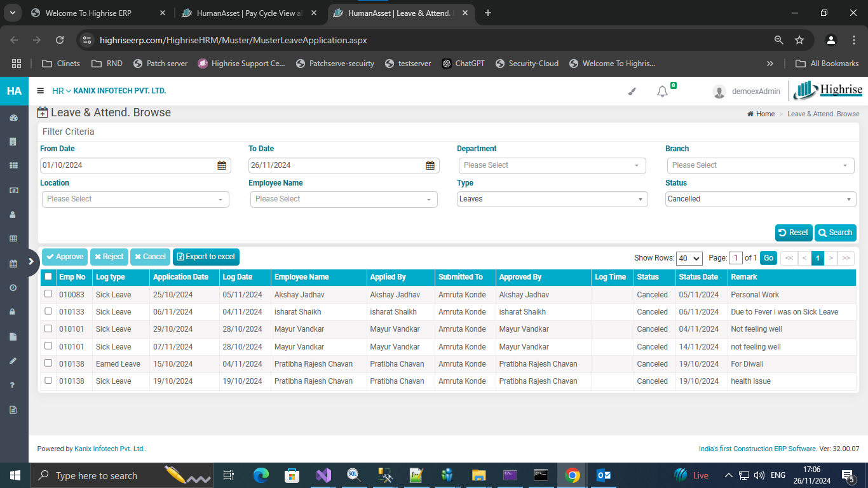868x488 pixels.
Task: Click the Approve button
Action: point(65,257)
